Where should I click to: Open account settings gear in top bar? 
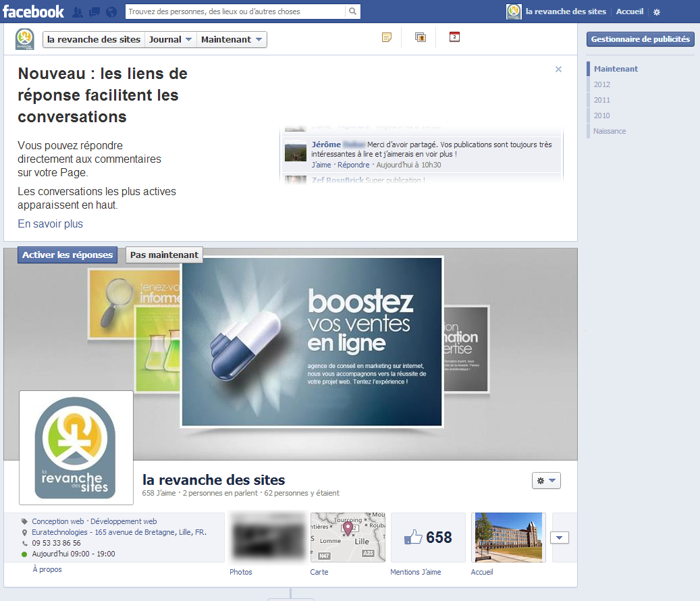tap(657, 12)
